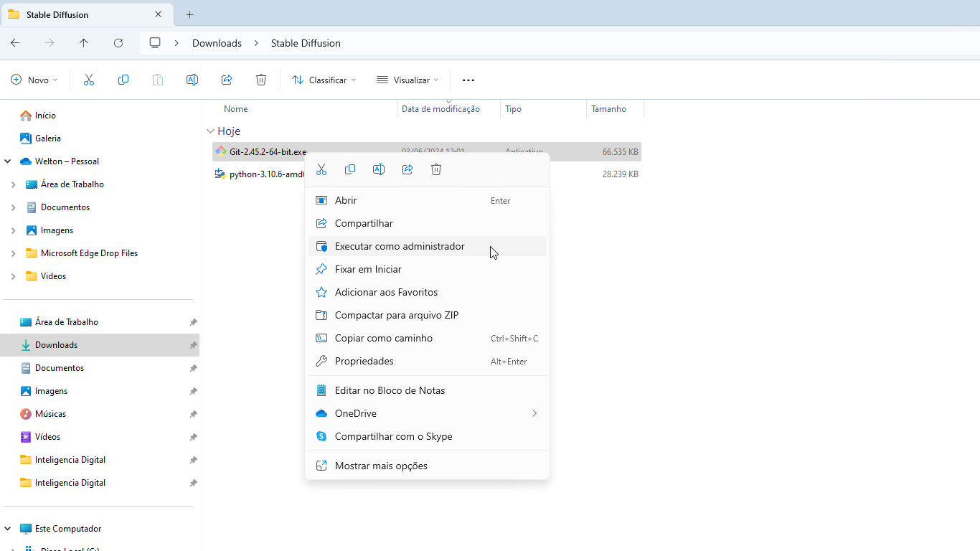Click the Copy icon in the toolbar
This screenshot has width=980, height=551.
pos(123,80)
